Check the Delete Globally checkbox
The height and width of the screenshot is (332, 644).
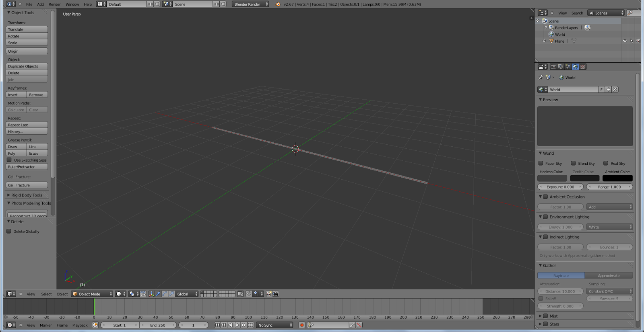[x=9, y=231]
